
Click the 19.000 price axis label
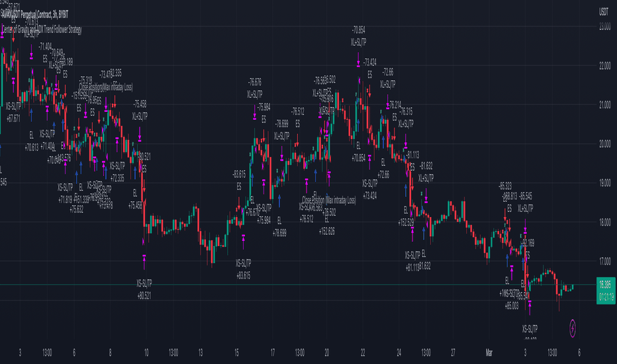604,183
